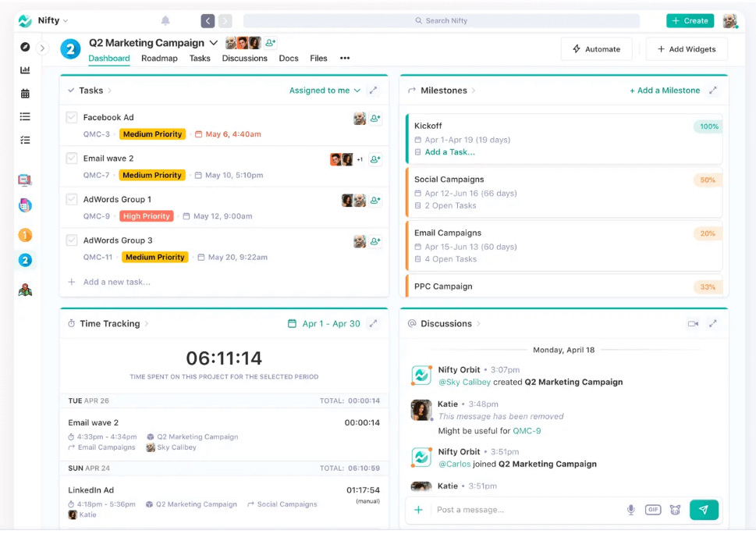Change the Apr 1 - Apr 30 date range
The image size is (756, 534).
tap(324, 324)
